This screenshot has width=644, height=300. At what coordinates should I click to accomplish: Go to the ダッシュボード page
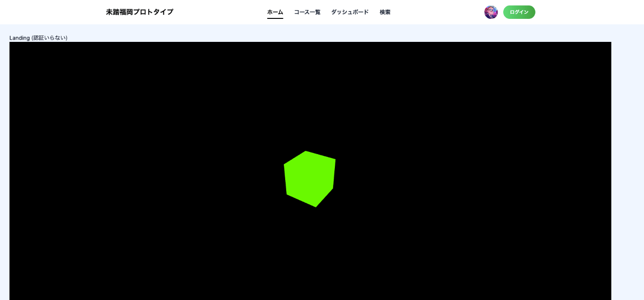[x=350, y=12]
